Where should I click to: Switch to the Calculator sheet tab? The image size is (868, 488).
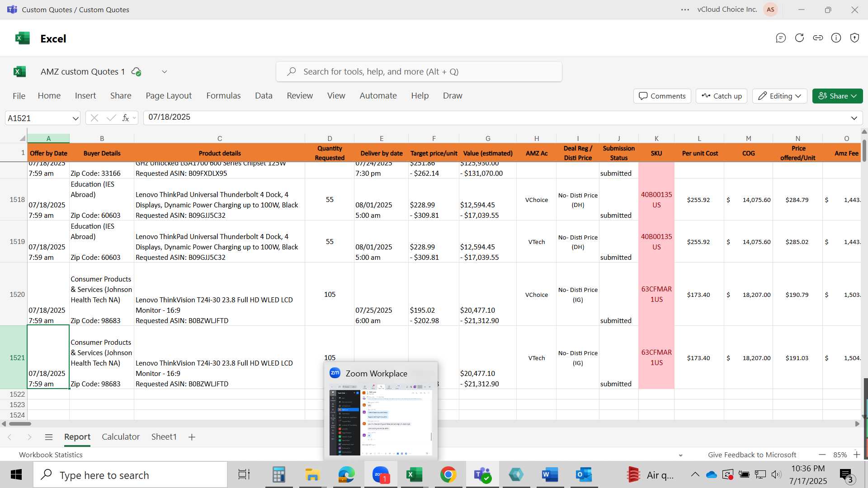pyautogui.click(x=121, y=437)
